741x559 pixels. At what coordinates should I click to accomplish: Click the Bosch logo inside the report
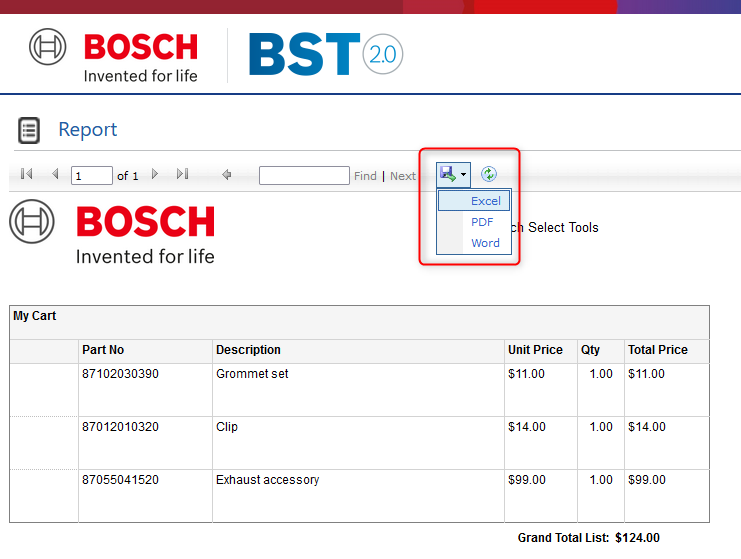tap(112, 233)
